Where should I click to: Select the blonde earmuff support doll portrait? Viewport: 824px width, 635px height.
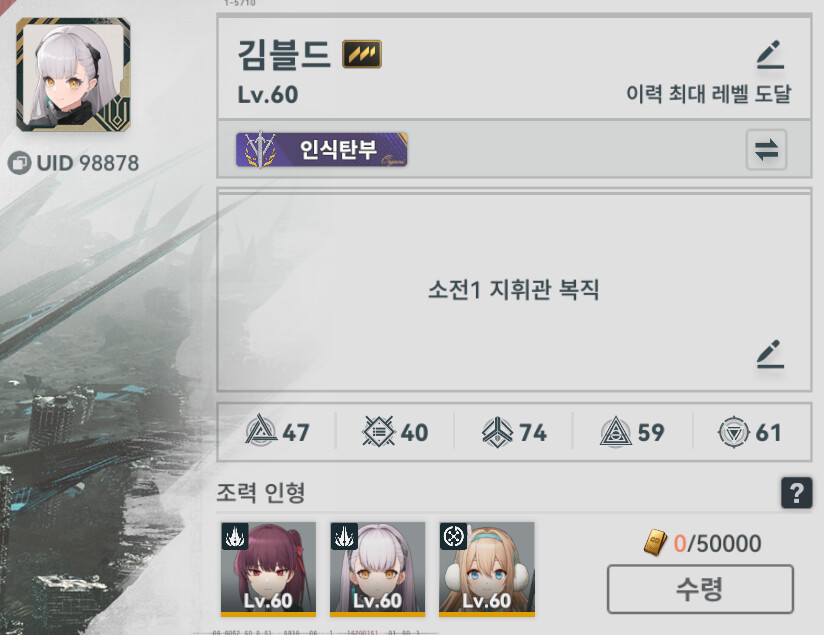coord(487,569)
